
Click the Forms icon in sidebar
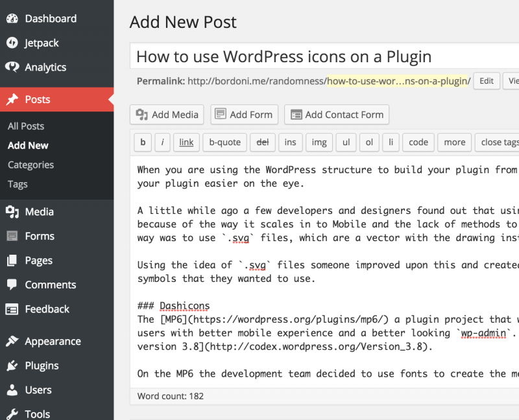pos(12,236)
